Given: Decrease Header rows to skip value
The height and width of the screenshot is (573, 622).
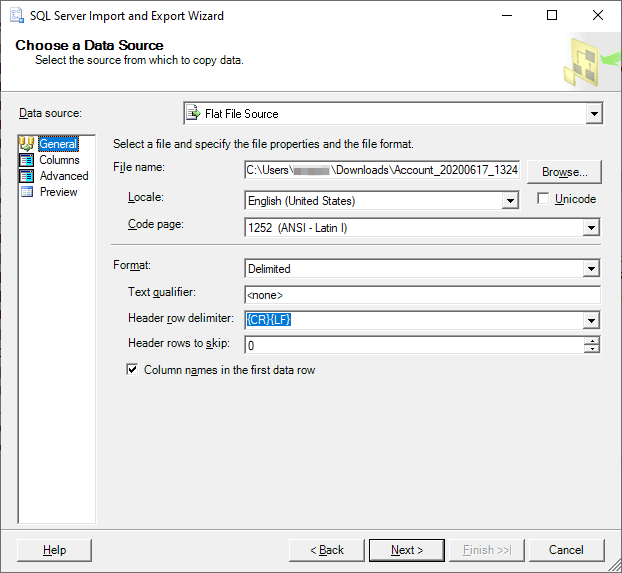Looking at the screenshot, I should pos(592,348).
